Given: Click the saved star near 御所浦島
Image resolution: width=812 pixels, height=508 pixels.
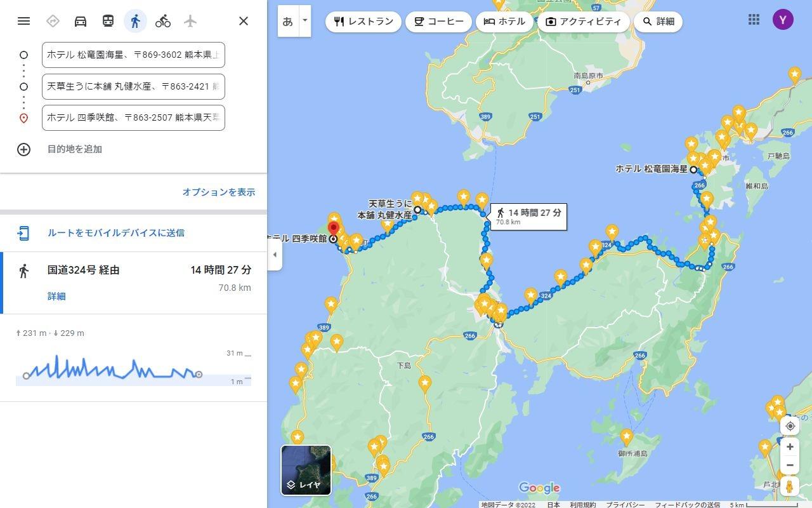Looking at the screenshot, I should point(627,437).
